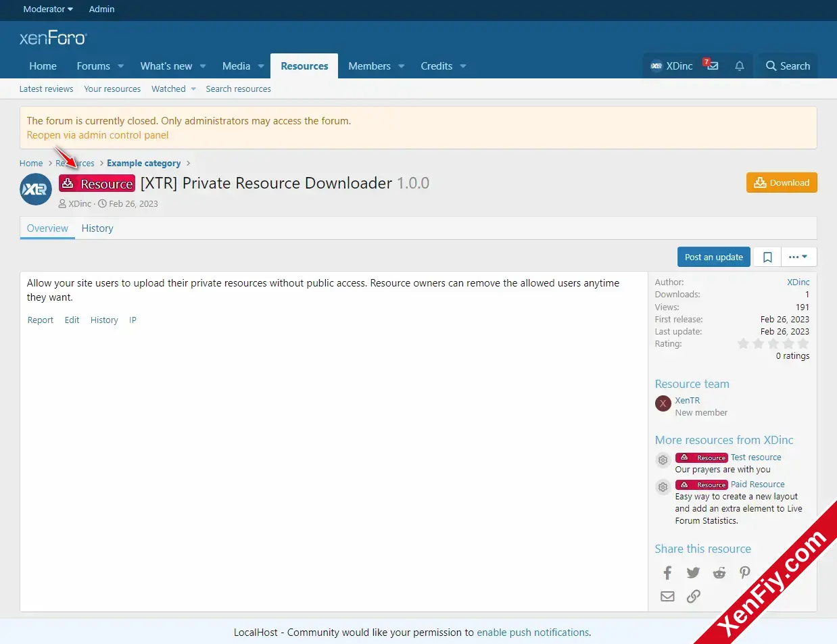
Task: Go to the Home navigation tab
Action: [43, 66]
